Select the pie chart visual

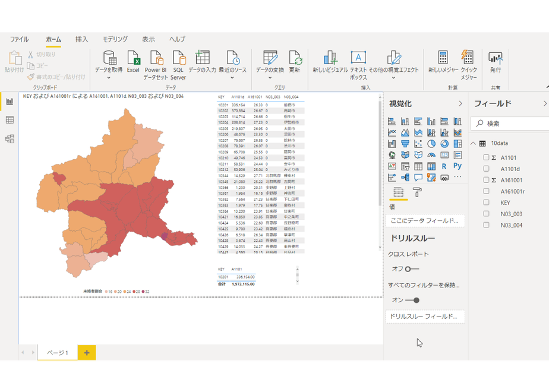[431, 144]
